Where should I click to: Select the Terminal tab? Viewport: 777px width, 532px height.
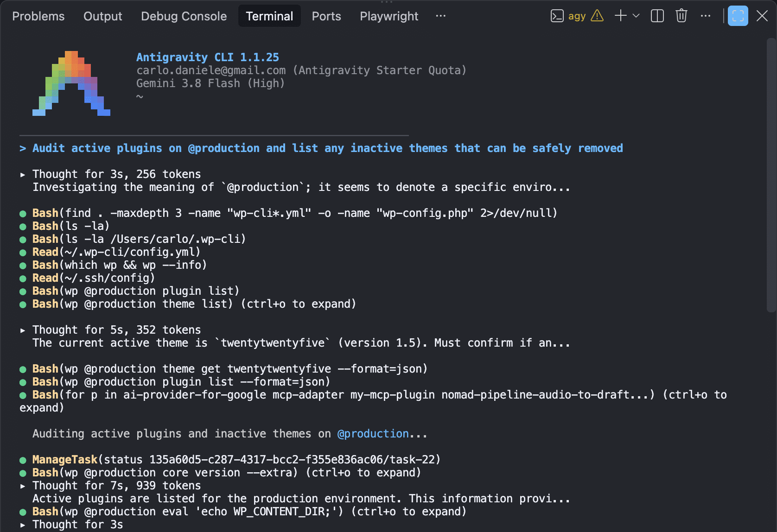point(269,16)
